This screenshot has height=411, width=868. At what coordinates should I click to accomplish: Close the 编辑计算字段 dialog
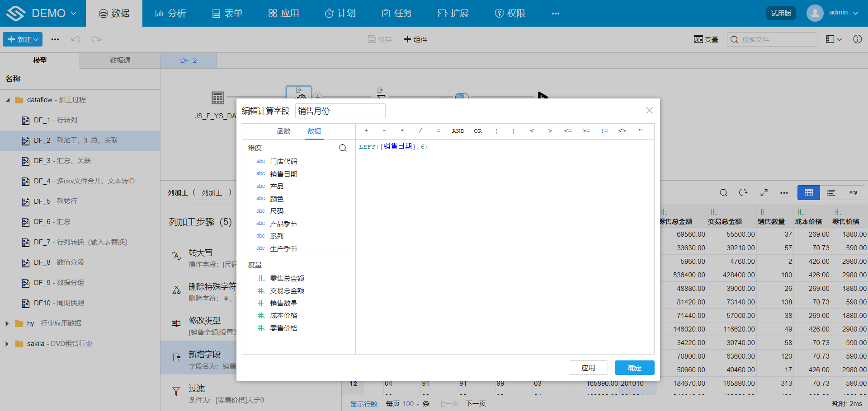pyautogui.click(x=649, y=110)
